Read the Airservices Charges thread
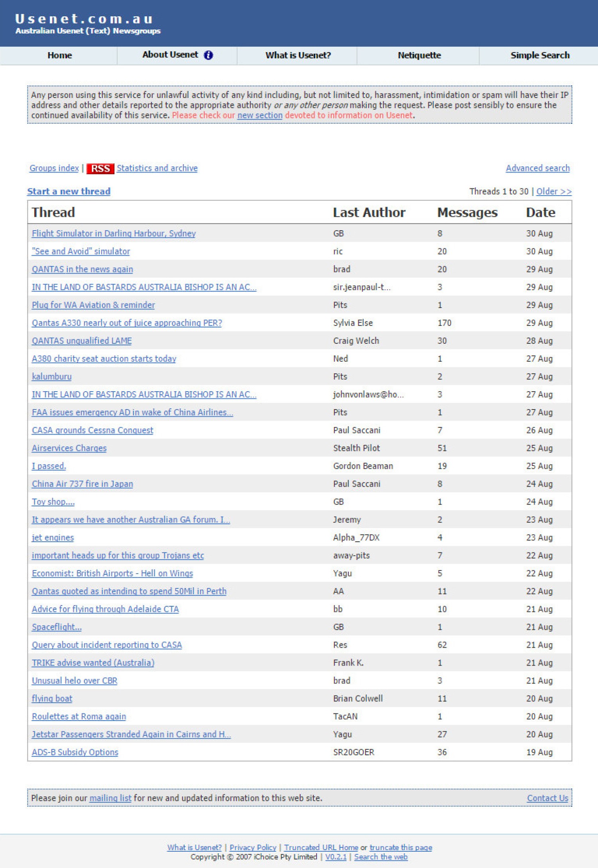Viewport: 598px width, 868px height. click(69, 448)
